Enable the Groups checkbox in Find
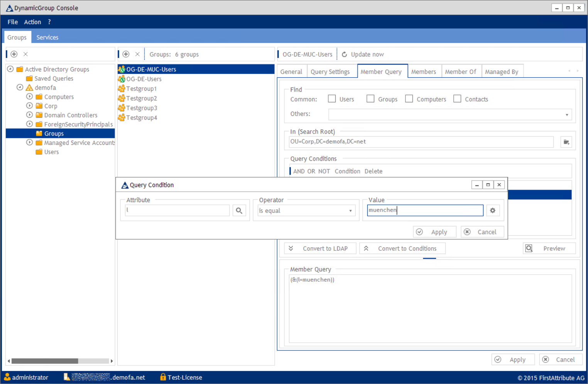This screenshot has height=384, width=588. [x=370, y=99]
